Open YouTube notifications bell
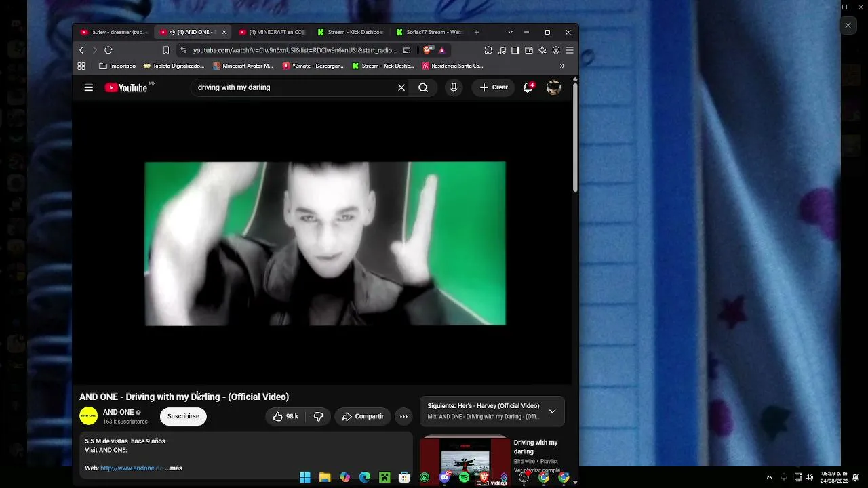868x488 pixels. (528, 87)
